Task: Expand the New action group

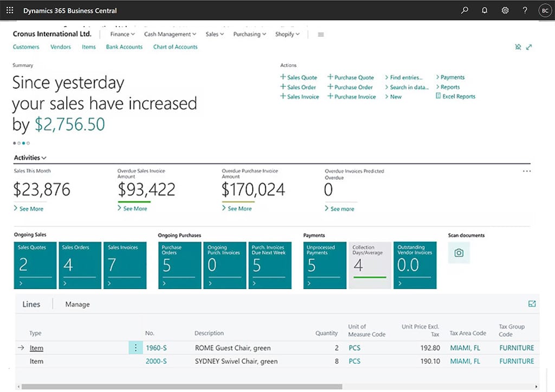Action: [393, 96]
